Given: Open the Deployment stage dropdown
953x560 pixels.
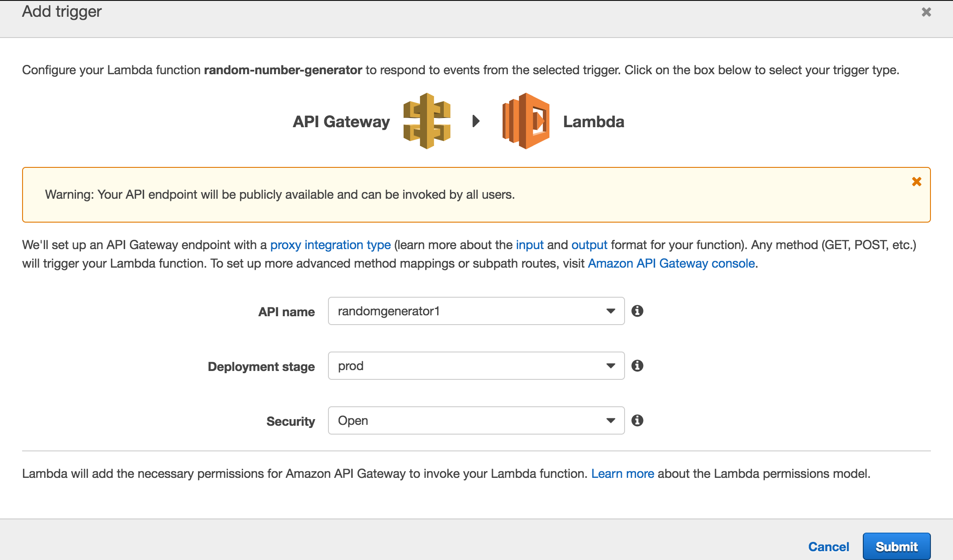Looking at the screenshot, I should click(476, 366).
